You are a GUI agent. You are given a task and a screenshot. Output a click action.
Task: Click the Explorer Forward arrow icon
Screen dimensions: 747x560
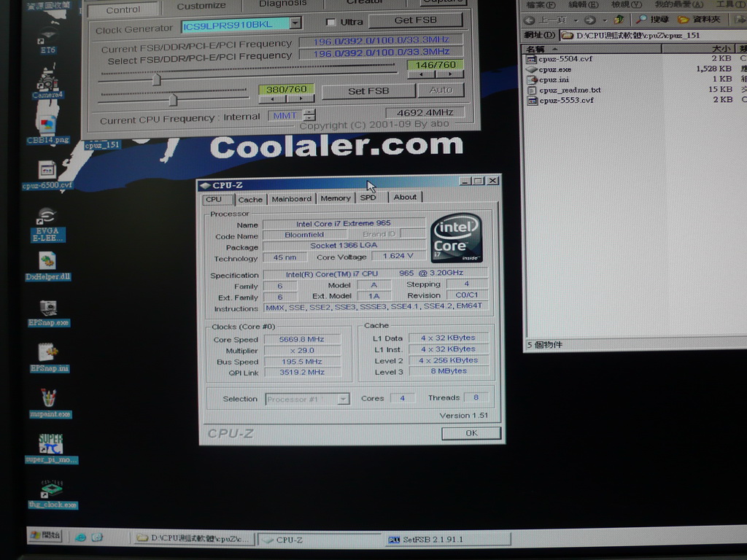click(x=589, y=20)
